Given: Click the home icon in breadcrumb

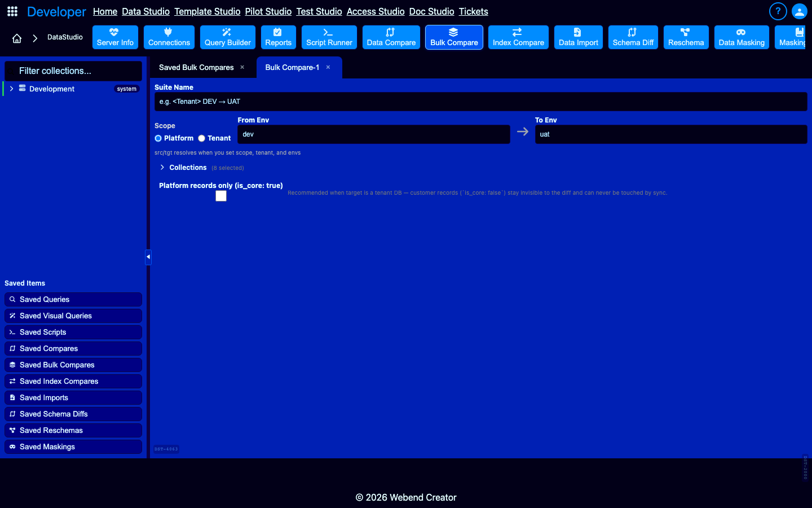Looking at the screenshot, I should pos(17,38).
